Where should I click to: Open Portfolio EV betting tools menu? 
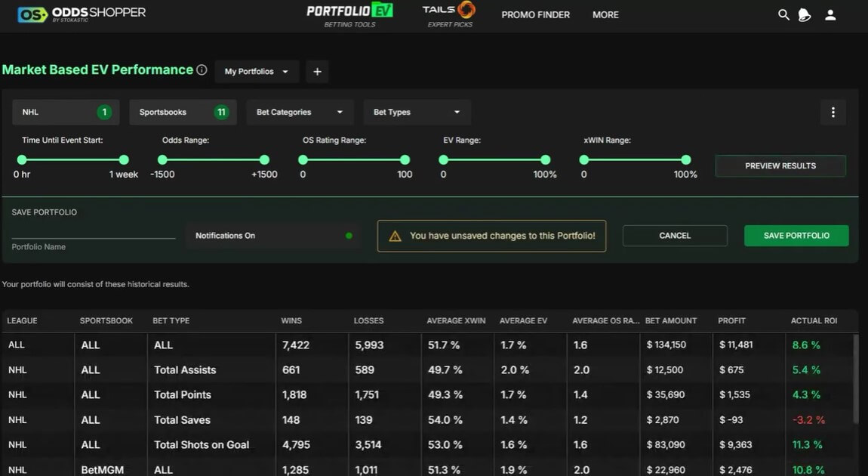[349, 15]
